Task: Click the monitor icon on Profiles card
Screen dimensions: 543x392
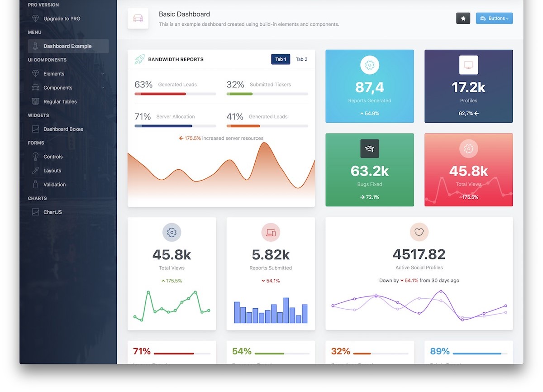Action: coord(468,65)
